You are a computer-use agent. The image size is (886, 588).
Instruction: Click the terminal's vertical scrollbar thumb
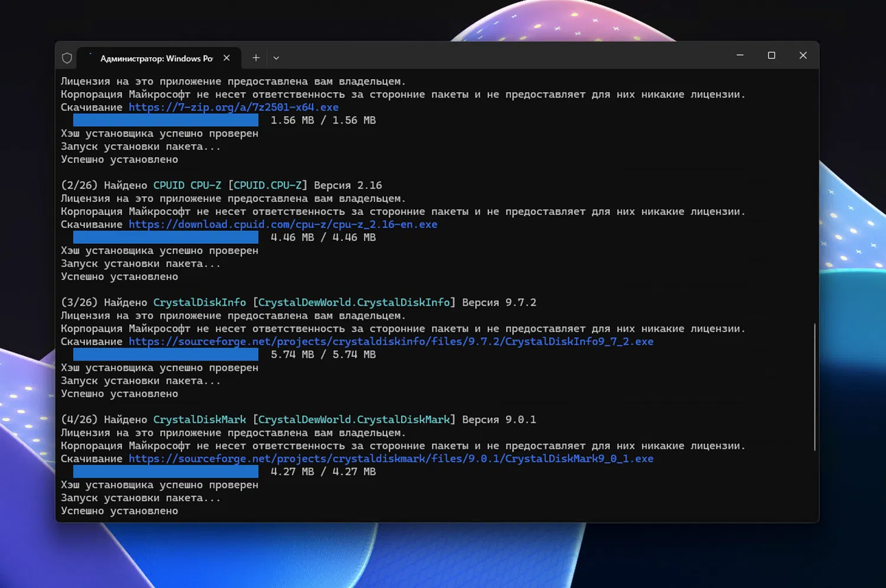click(x=815, y=387)
